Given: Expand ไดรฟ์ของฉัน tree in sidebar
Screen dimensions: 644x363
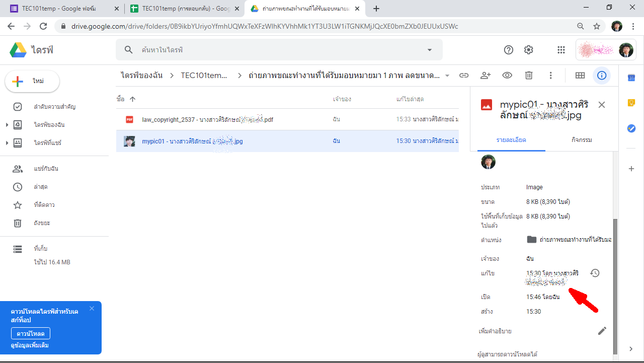Looking at the screenshot, I should pos(7,125).
